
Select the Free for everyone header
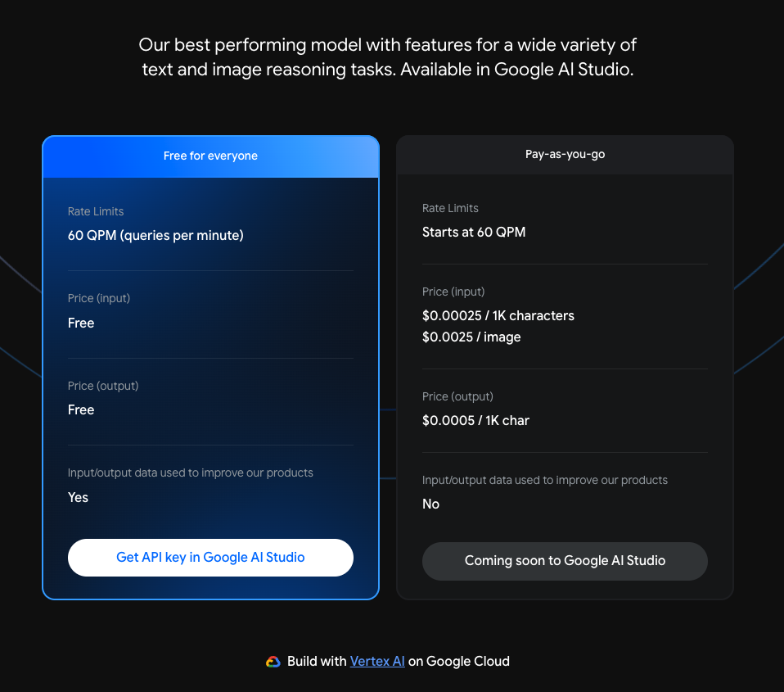[x=210, y=156]
